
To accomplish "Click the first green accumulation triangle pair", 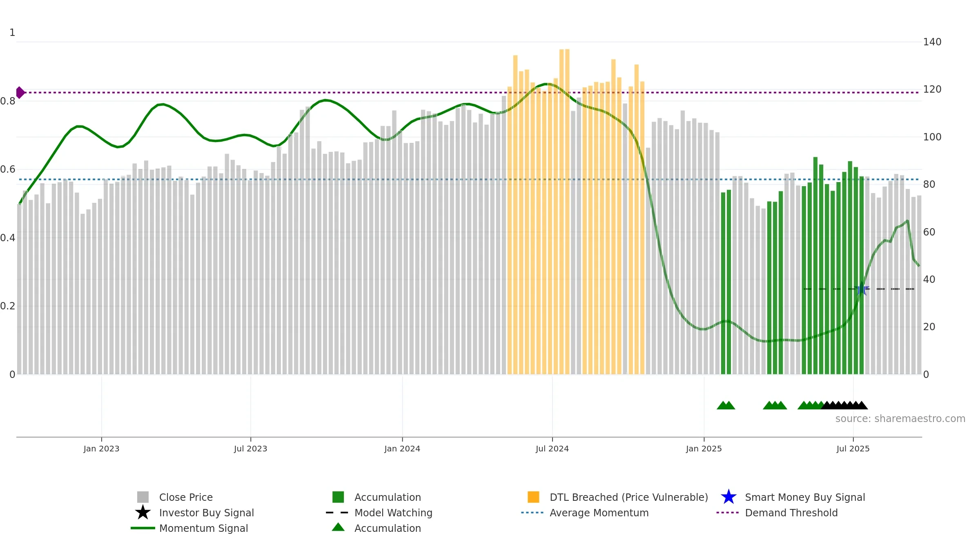I will coord(726,405).
